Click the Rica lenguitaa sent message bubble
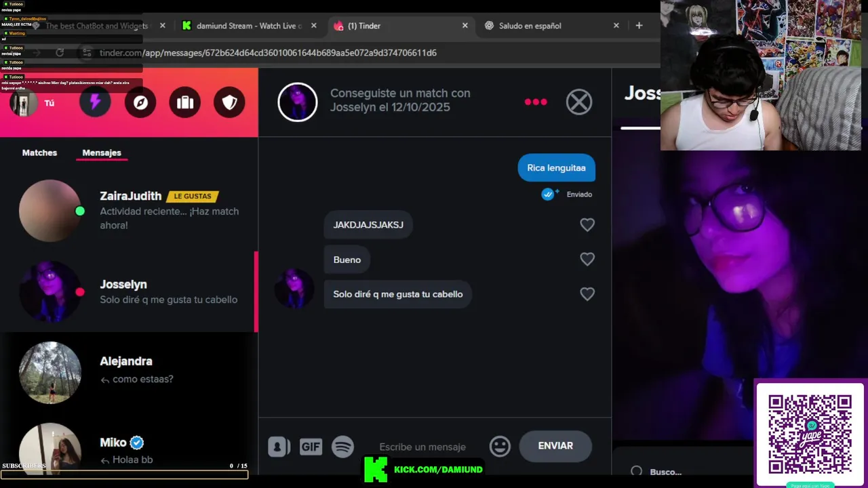This screenshot has height=488, width=868. [556, 168]
